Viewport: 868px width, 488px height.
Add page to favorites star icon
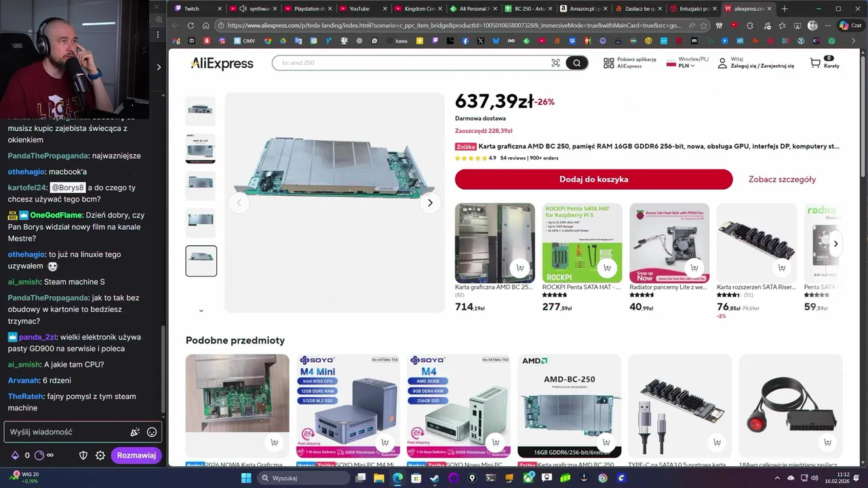point(704,26)
